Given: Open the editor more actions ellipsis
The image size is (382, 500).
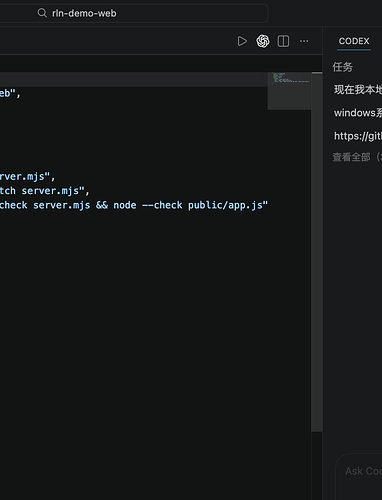Looking at the screenshot, I should (304, 41).
